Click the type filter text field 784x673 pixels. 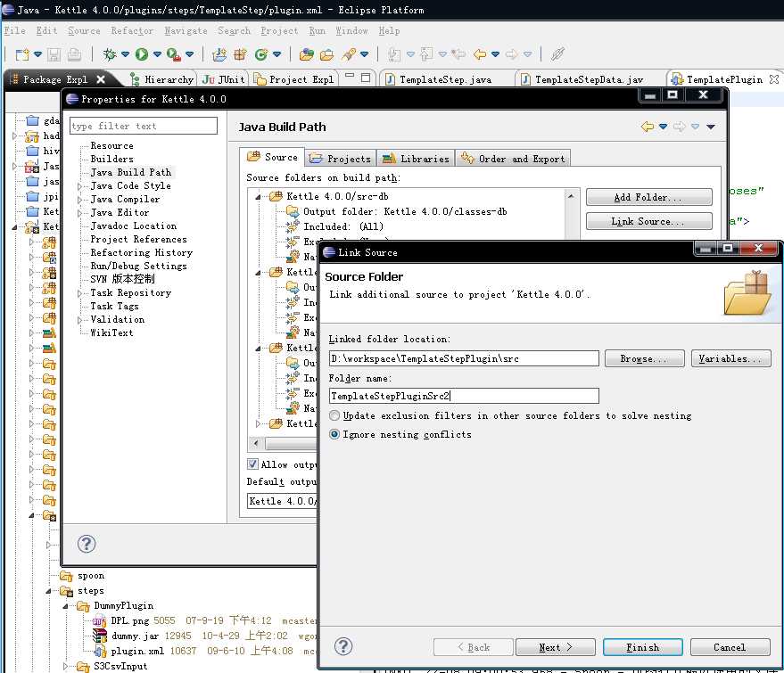pyautogui.click(x=144, y=126)
